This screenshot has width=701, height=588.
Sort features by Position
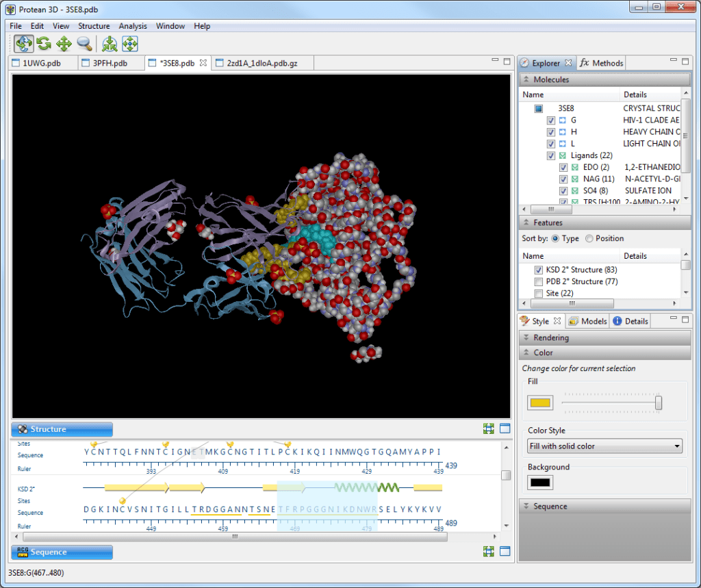click(x=589, y=238)
